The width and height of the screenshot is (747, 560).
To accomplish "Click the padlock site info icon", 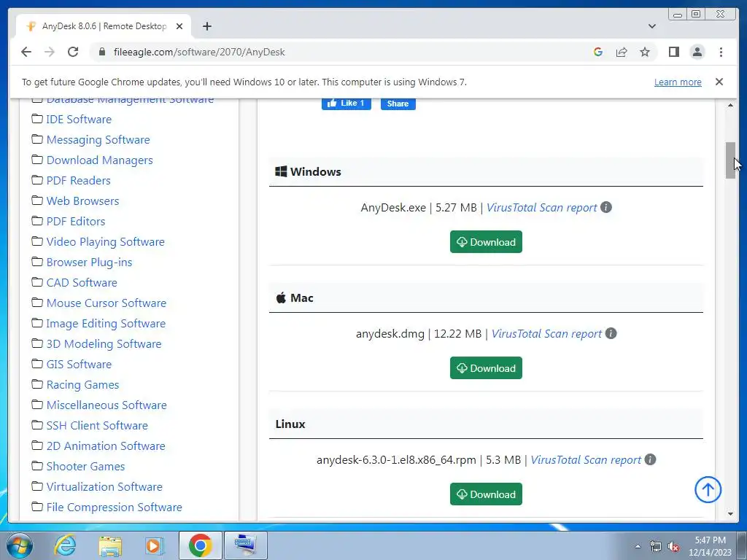I will coord(101,52).
